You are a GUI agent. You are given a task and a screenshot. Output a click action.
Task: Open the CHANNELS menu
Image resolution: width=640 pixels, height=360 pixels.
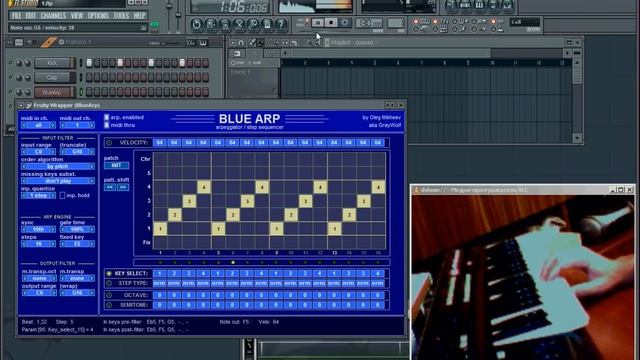point(53,16)
